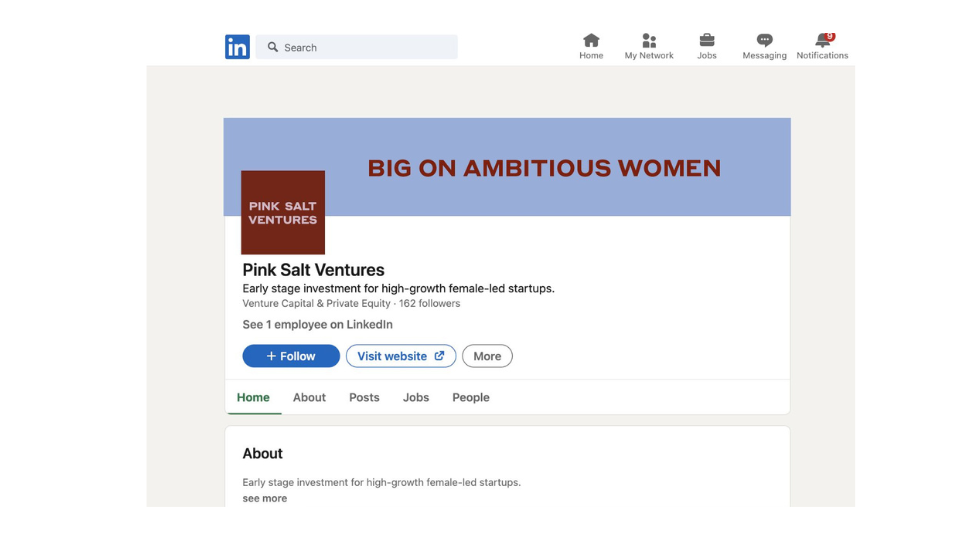Click the LinkedIn logo
The width and height of the screenshot is (960, 540).
tap(237, 47)
